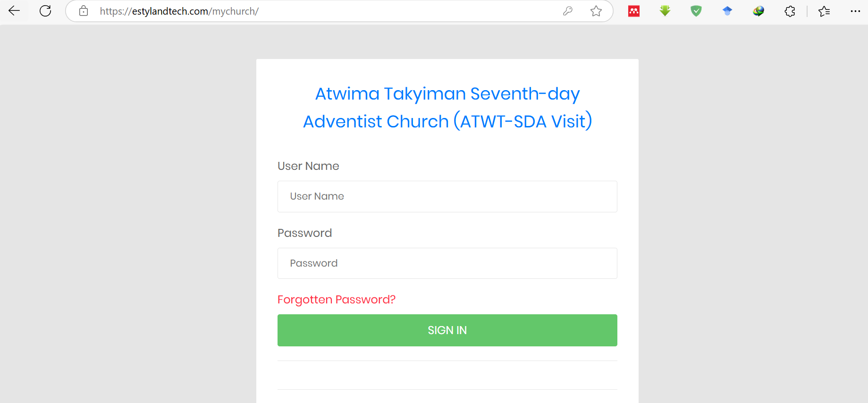Click blue graduation cap extension
Viewport: 868px width, 403px height.
click(x=727, y=11)
